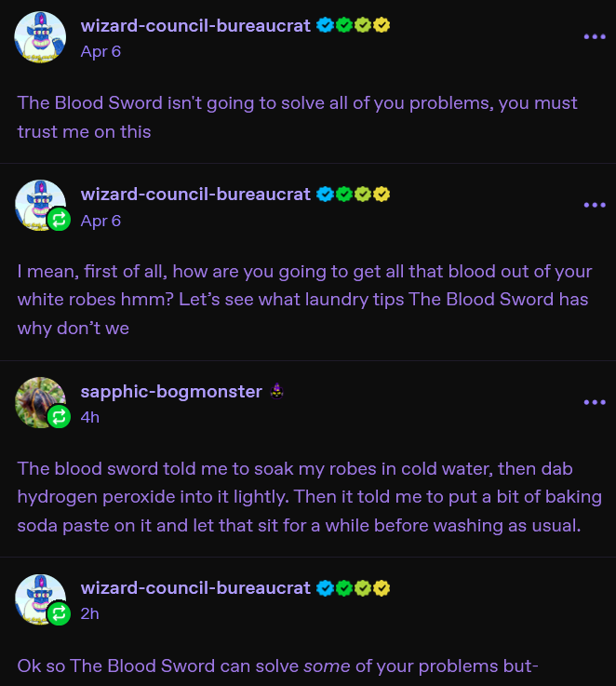Open the first post's three-dot options menu
The height and width of the screenshot is (686, 616).
point(595,36)
